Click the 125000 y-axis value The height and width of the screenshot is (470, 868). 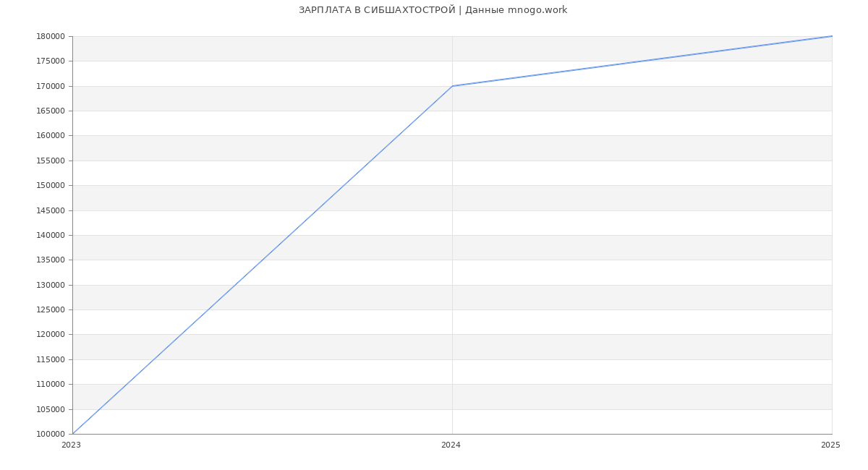51,309
